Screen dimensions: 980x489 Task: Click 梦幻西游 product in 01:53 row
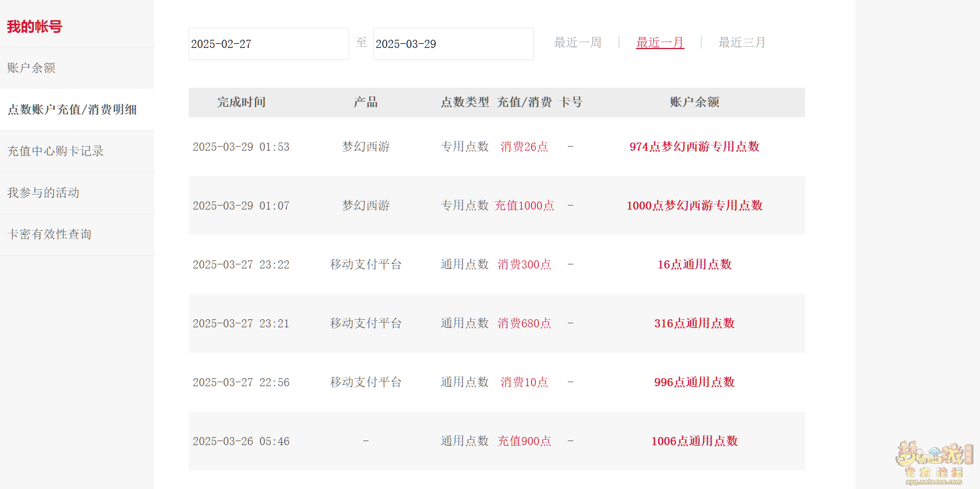click(366, 147)
